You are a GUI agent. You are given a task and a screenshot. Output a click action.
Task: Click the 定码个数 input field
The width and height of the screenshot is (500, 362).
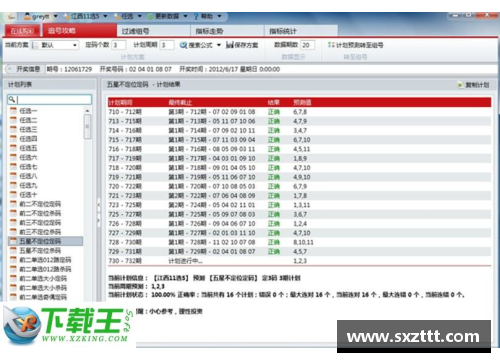(x=119, y=45)
